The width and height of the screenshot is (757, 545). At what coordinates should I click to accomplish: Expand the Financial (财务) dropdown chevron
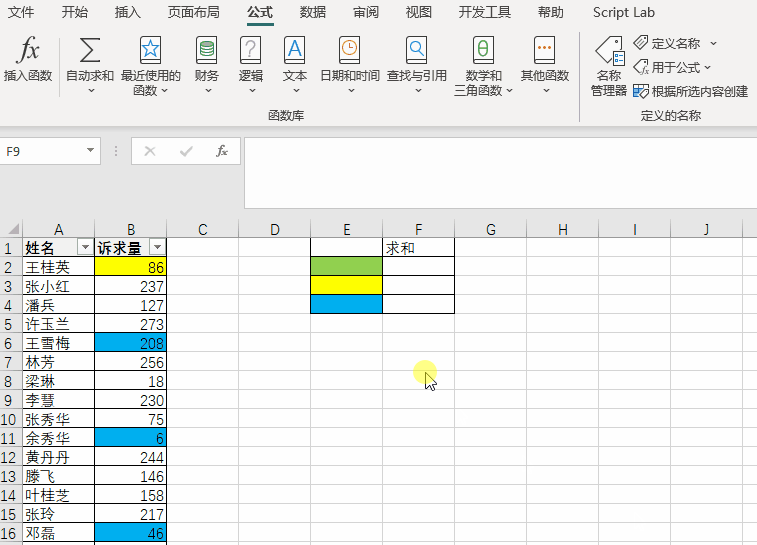[208, 90]
